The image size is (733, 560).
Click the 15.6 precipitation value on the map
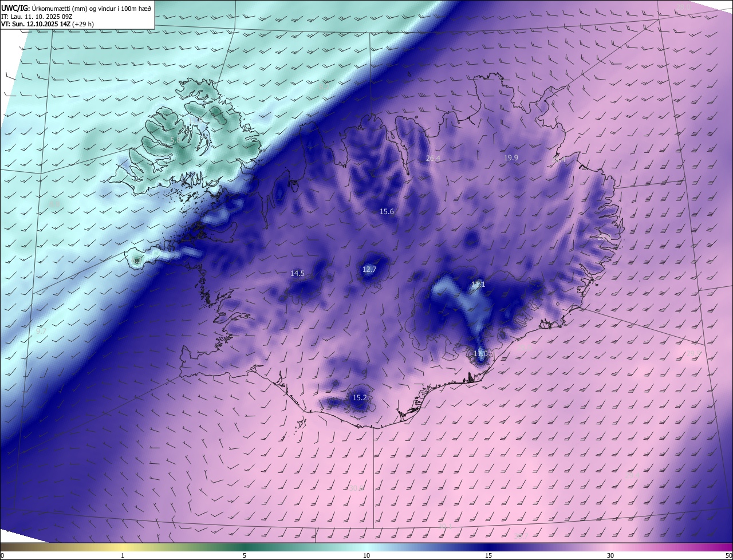(387, 211)
